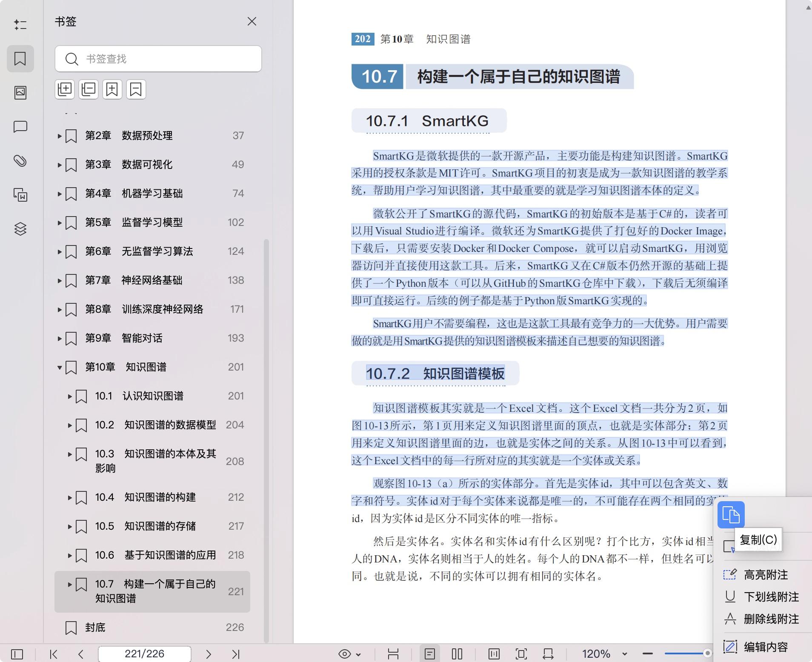Click the fit-width icon in status bar

click(x=393, y=654)
